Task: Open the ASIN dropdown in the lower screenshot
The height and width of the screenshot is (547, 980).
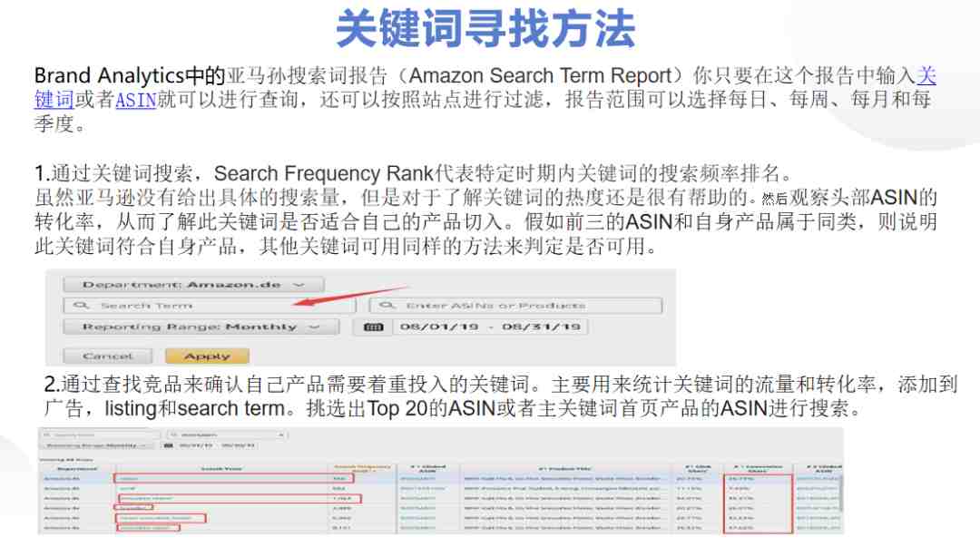Action: pos(227,435)
